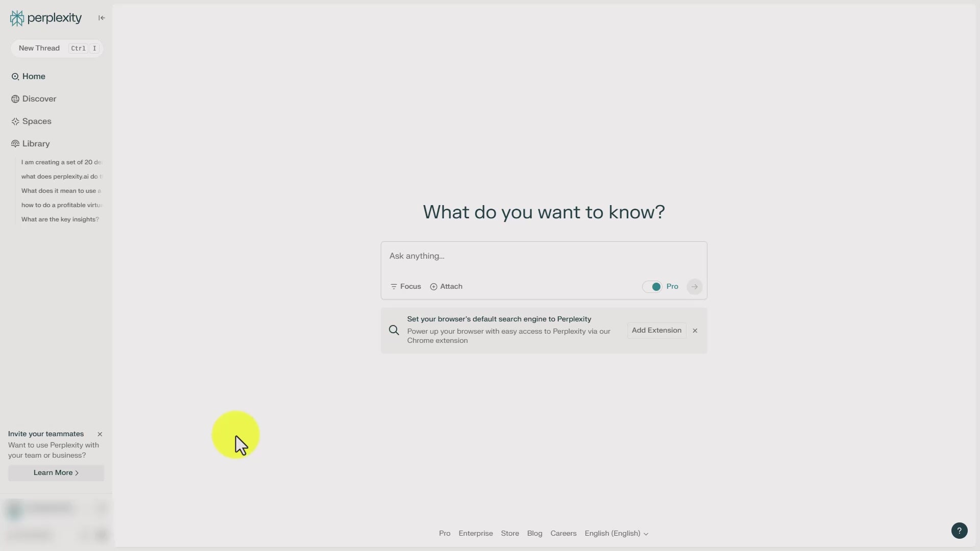This screenshot has height=551, width=980.
Task: Open thread 'how to do a profitable virtu'
Action: (x=62, y=205)
